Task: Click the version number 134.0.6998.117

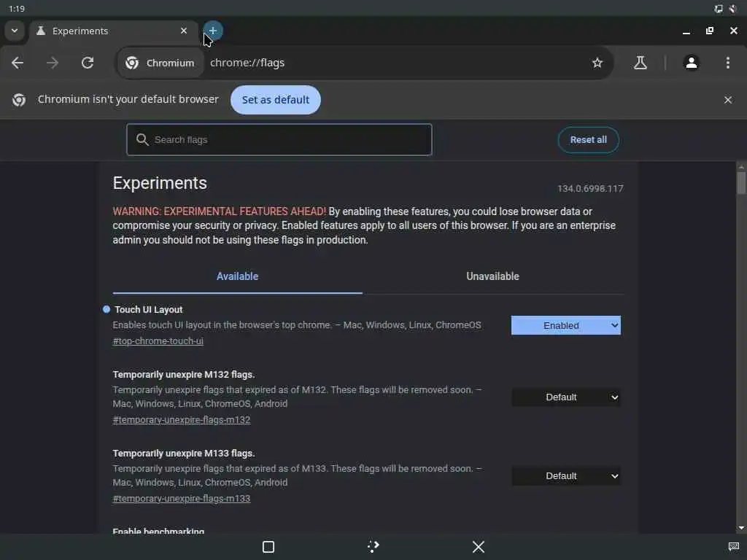Action: coord(590,189)
